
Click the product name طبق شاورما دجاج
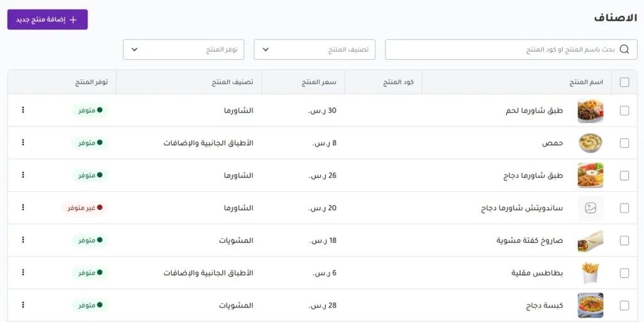(533, 175)
